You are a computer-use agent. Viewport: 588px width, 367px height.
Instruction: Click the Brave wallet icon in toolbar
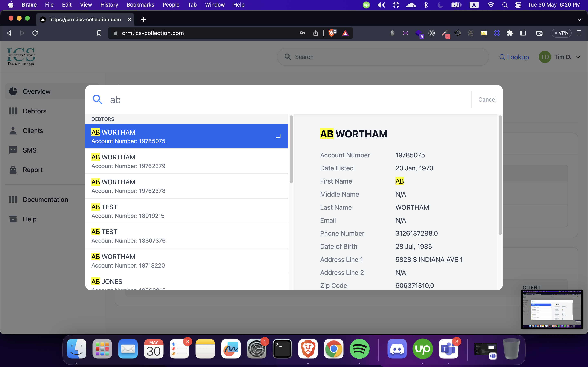(539, 33)
